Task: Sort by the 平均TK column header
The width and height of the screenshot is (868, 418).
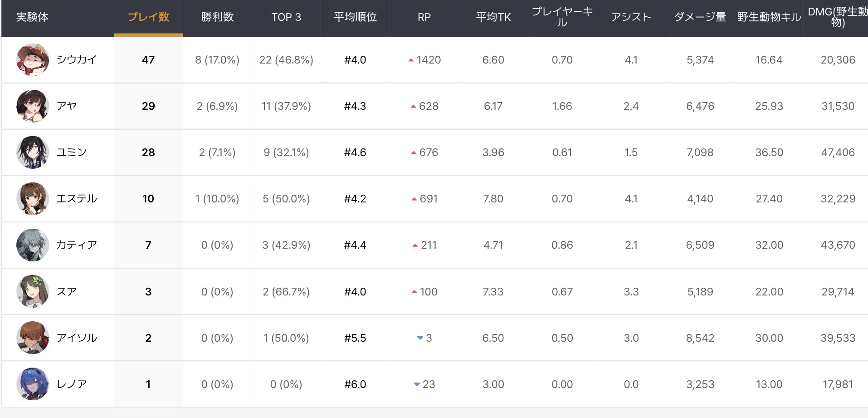Action: click(493, 17)
